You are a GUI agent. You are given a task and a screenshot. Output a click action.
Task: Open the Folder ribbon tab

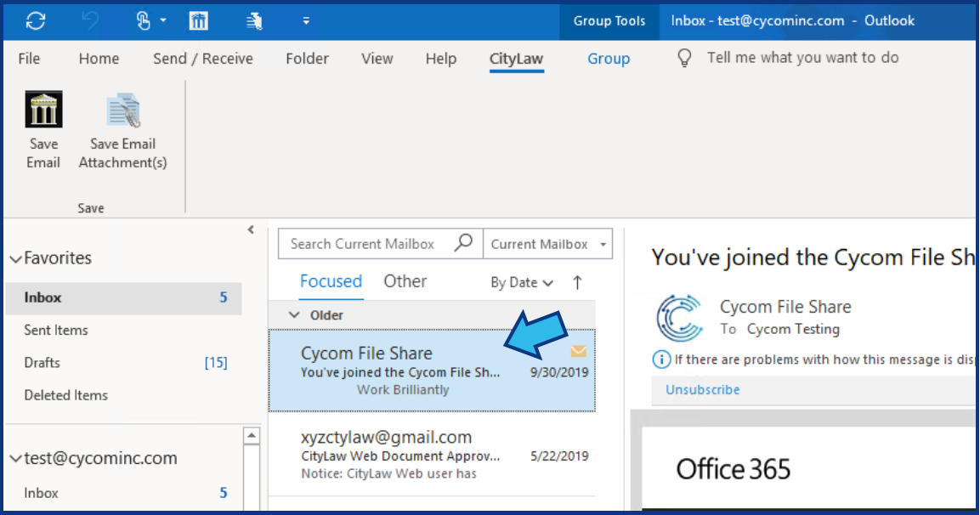307,59
